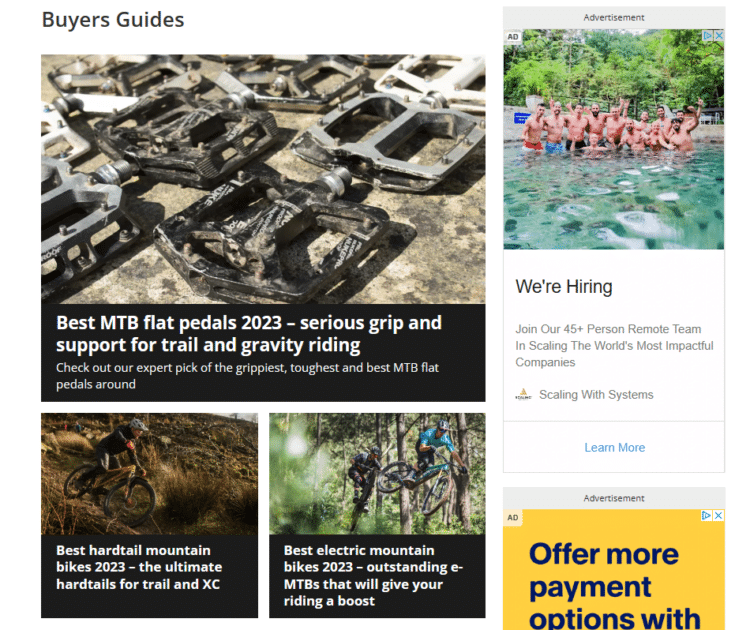Click AD badge on hiring ad
The width and height of the screenshot is (750, 630).
(x=513, y=37)
